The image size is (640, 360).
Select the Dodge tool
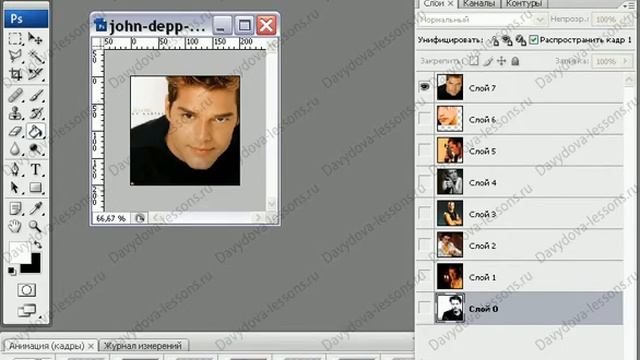pyautogui.click(x=36, y=149)
